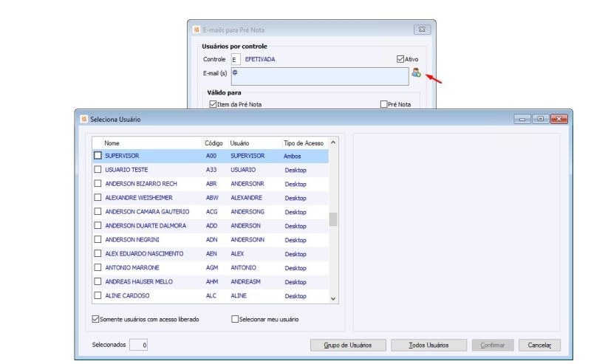Click the Selecionados count field
This screenshot has height=364, width=591.
(138, 344)
